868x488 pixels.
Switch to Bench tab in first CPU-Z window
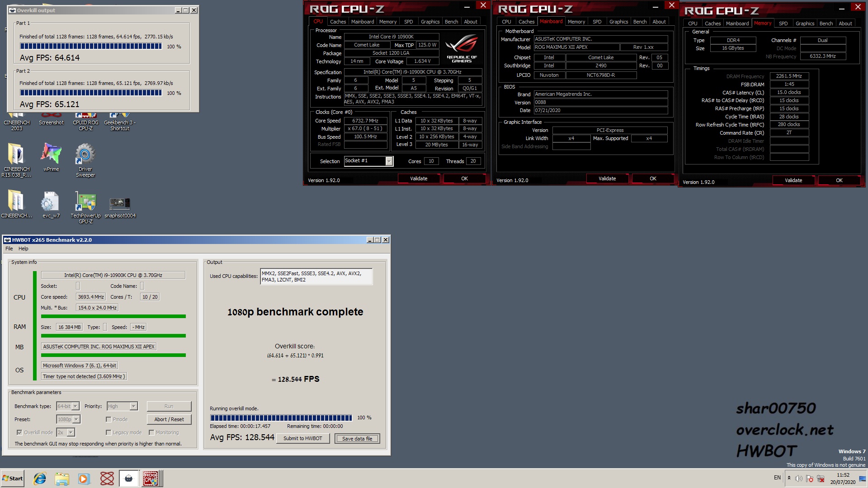451,22
